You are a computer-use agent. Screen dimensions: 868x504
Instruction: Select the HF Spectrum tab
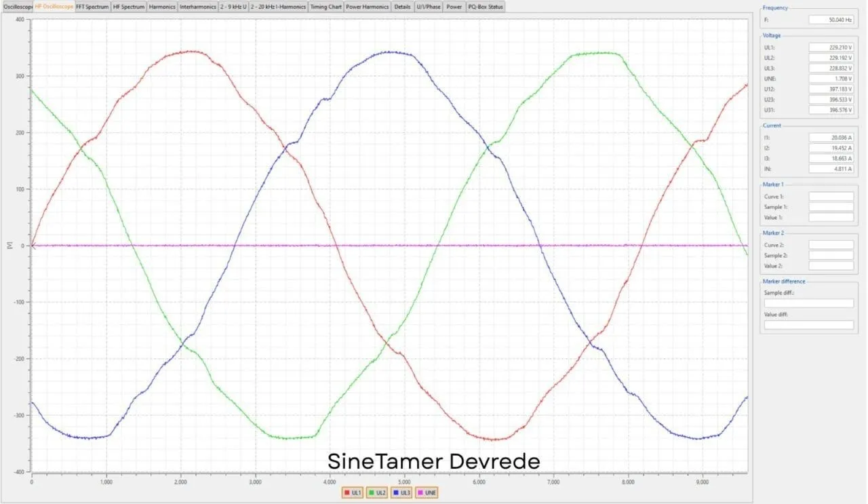pyautogui.click(x=128, y=7)
